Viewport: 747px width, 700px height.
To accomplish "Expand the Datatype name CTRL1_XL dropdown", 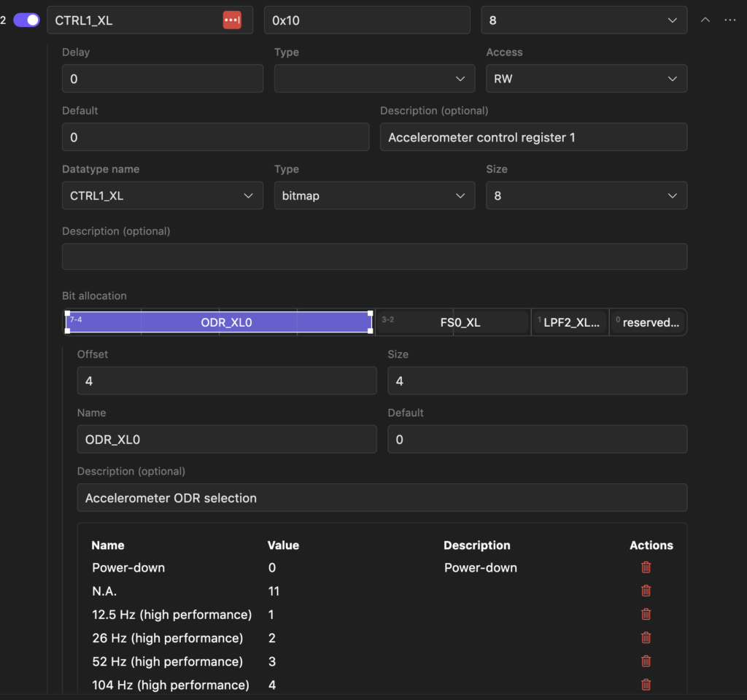I will [162, 195].
